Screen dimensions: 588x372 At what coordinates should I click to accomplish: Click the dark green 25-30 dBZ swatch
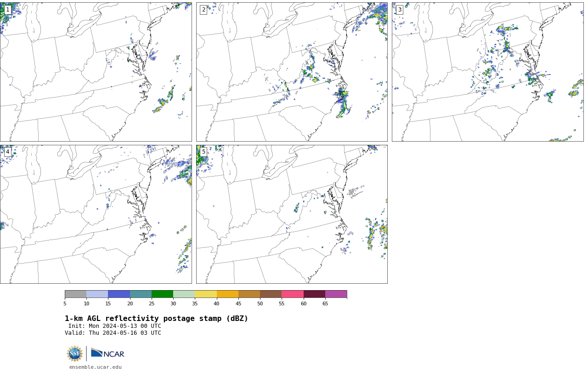coord(162,294)
